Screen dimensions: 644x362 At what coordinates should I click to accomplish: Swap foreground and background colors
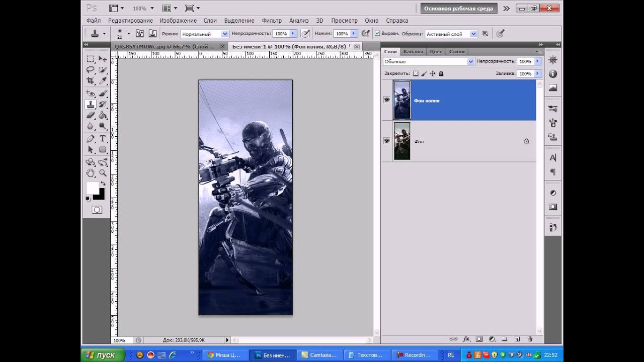102,185
